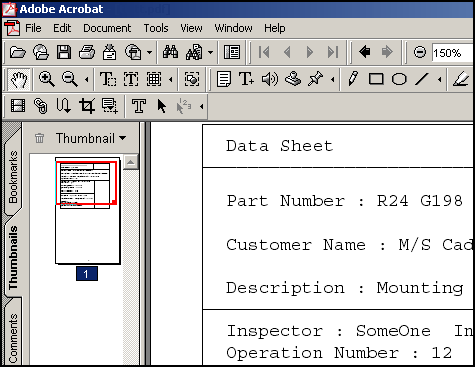
Task: Expand the comment tools flyout arrow
Action: (332, 79)
